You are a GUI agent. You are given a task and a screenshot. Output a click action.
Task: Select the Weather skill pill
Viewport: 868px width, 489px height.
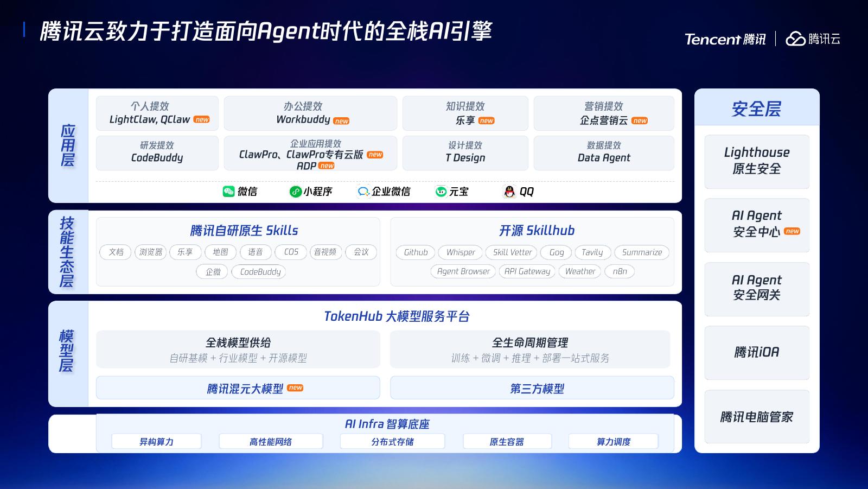(580, 271)
